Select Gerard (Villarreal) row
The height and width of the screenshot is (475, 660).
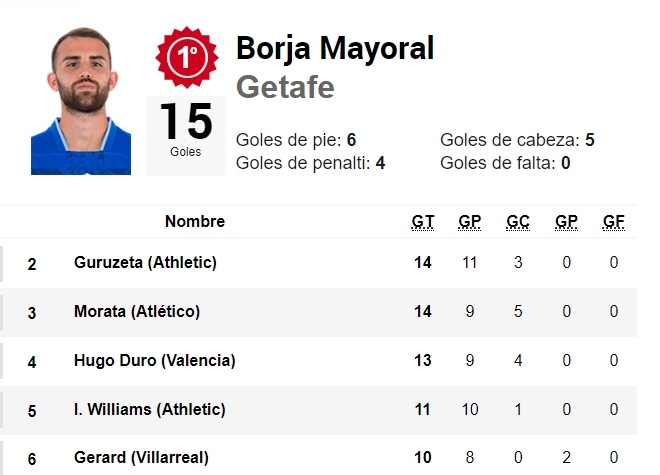pos(141,458)
